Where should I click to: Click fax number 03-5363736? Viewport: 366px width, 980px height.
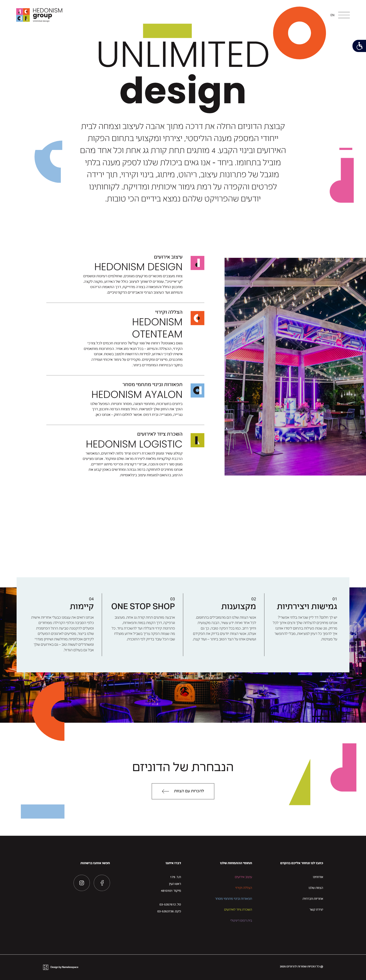tap(166, 911)
